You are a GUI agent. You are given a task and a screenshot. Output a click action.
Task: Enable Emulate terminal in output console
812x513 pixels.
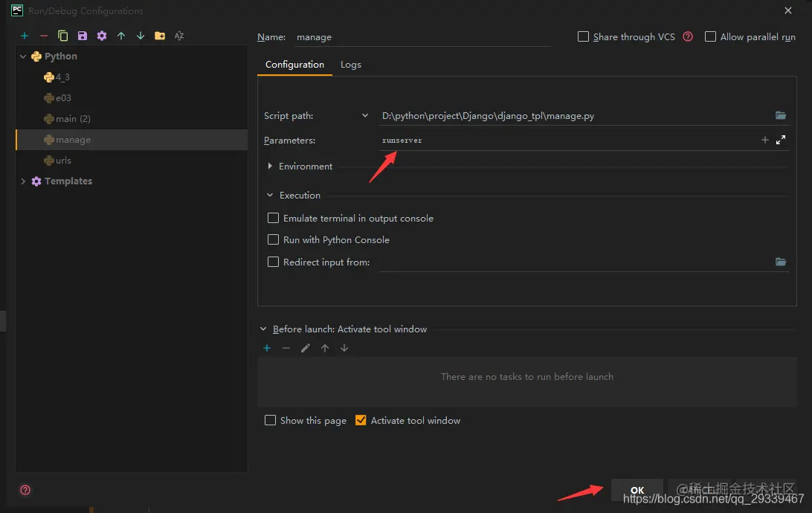pyautogui.click(x=273, y=218)
